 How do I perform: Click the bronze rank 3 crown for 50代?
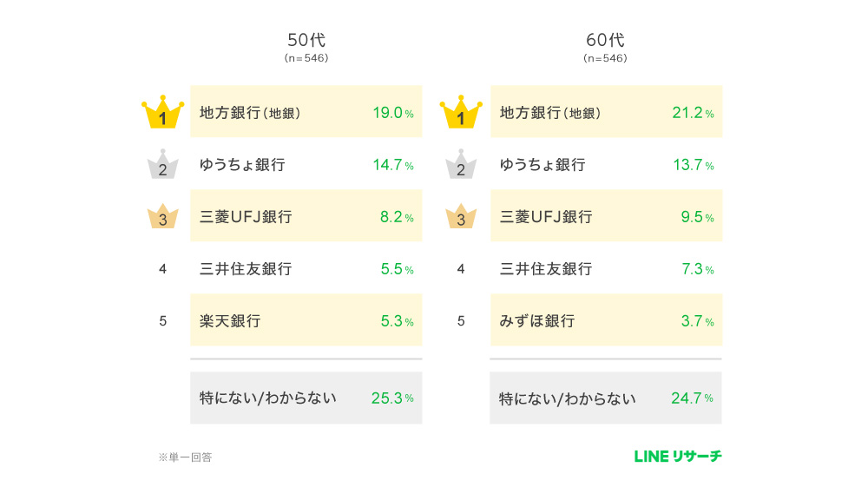pos(162,218)
